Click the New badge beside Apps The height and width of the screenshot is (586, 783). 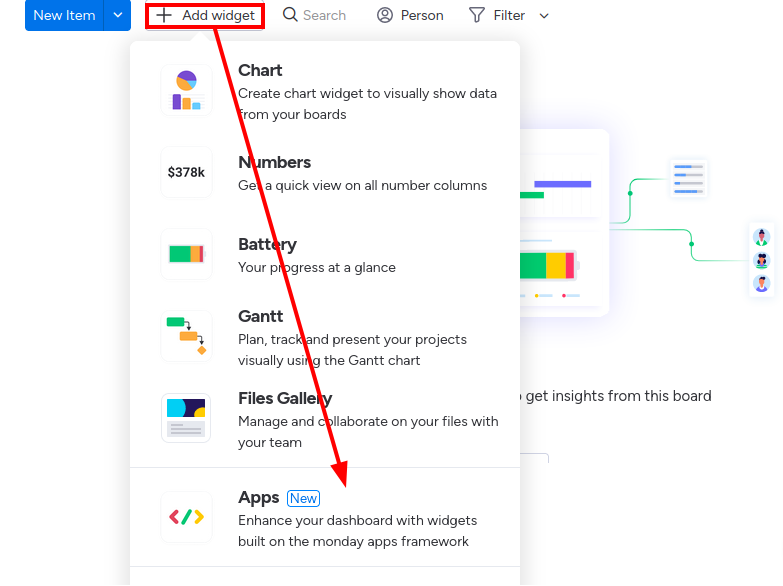point(303,498)
